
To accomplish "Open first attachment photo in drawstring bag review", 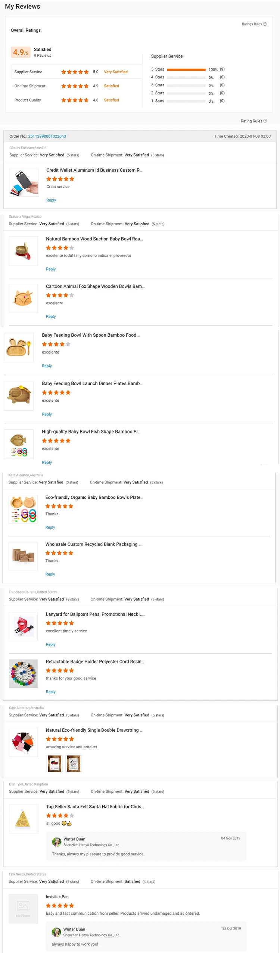I will (54, 763).
